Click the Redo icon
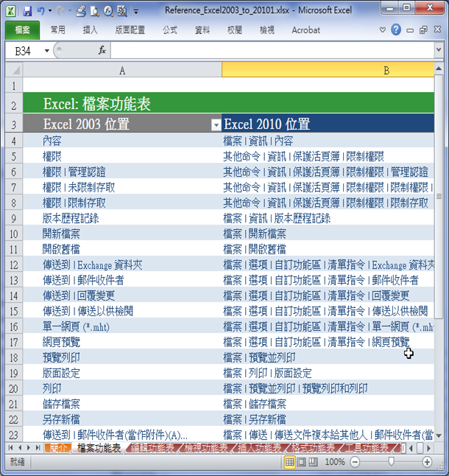This screenshot has width=449, height=476. [60, 11]
